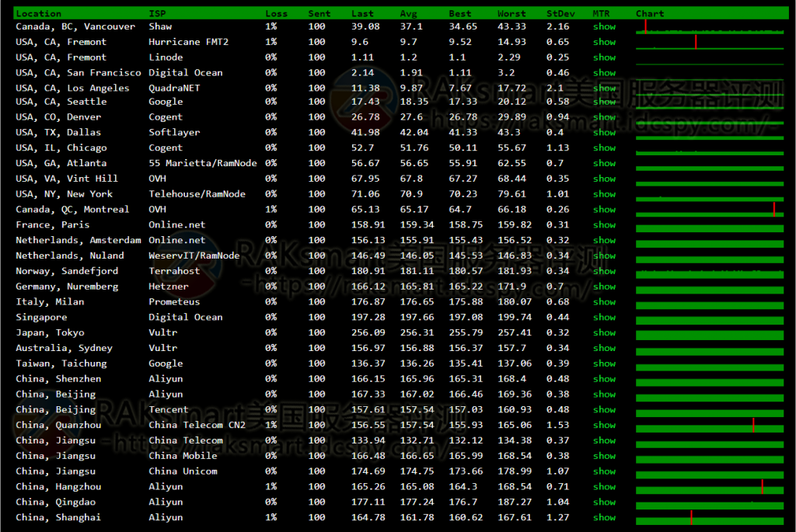The image size is (796, 532).
Task: Click the Avg column header
Action: click(409, 14)
